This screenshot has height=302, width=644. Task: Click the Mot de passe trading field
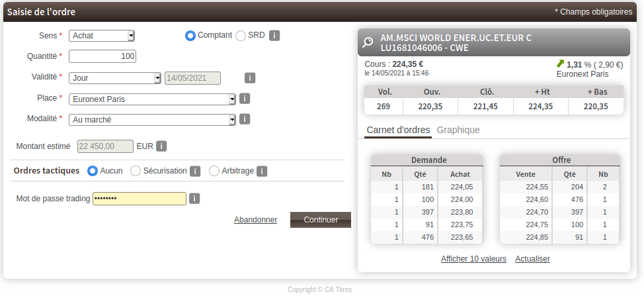140,199
